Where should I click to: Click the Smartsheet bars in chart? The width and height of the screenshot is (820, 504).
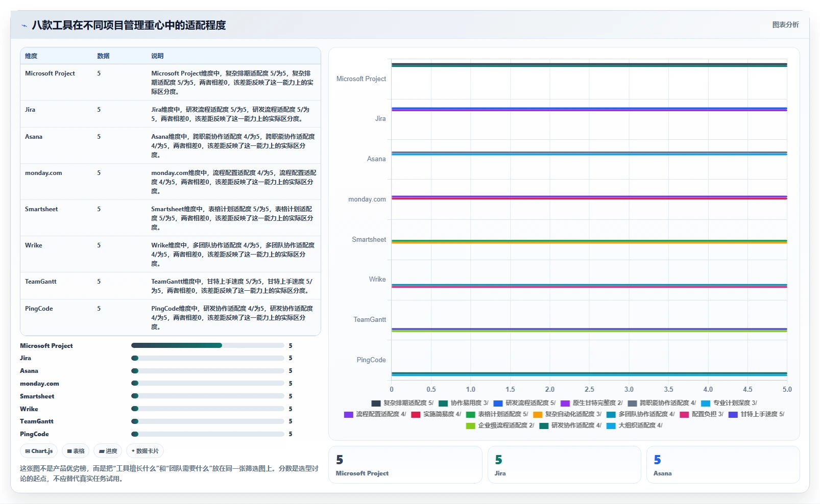[x=589, y=242]
